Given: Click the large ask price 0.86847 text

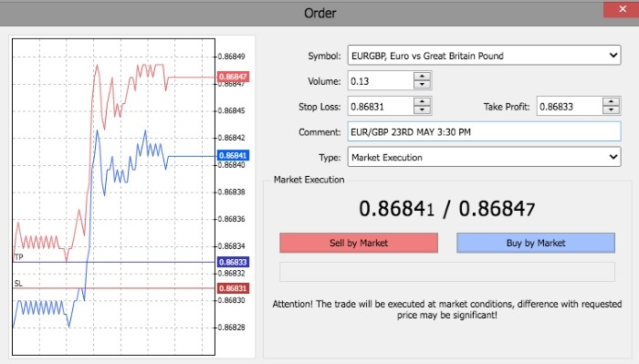Looking at the screenshot, I should 497,209.
